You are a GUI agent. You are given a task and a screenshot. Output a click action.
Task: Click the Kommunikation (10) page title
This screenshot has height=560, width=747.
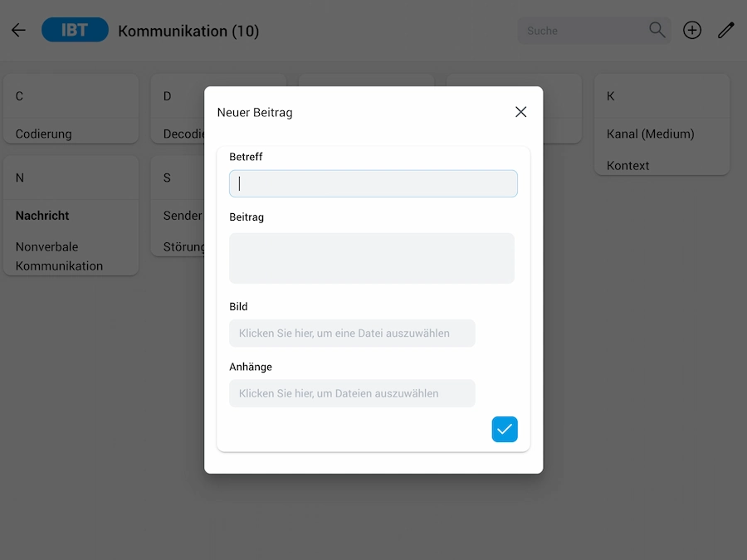(188, 31)
